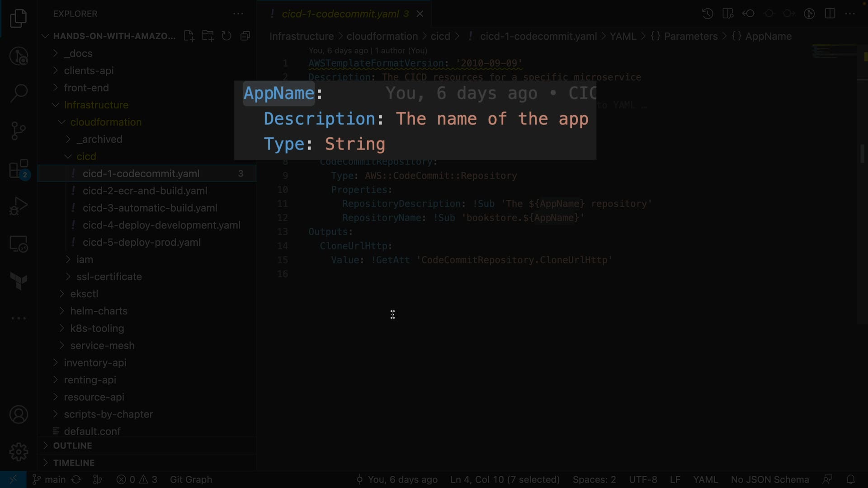868x488 pixels.
Task: Click Git Graph in status bar
Action: 191,479
